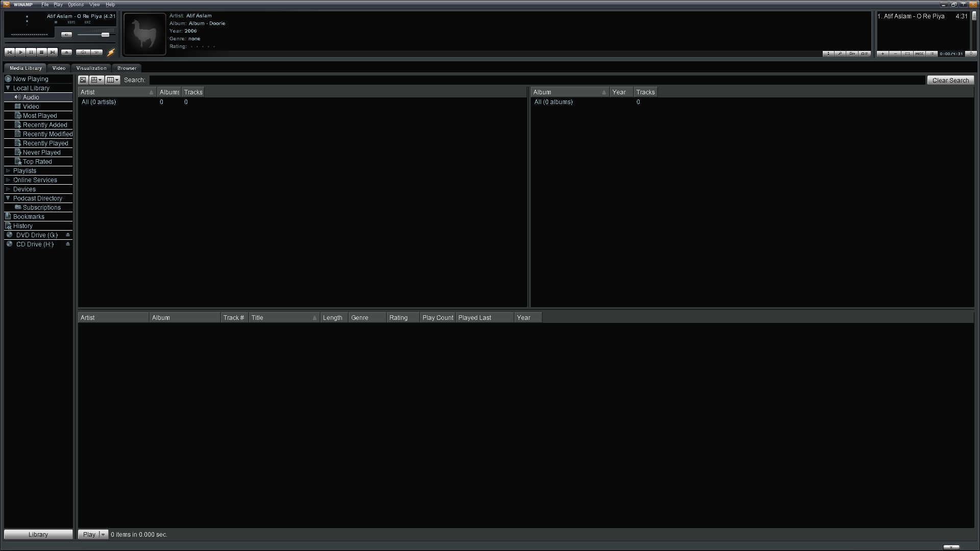This screenshot has height=551, width=980.
Task: Open the view mode dropdown
Action: [96, 80]
